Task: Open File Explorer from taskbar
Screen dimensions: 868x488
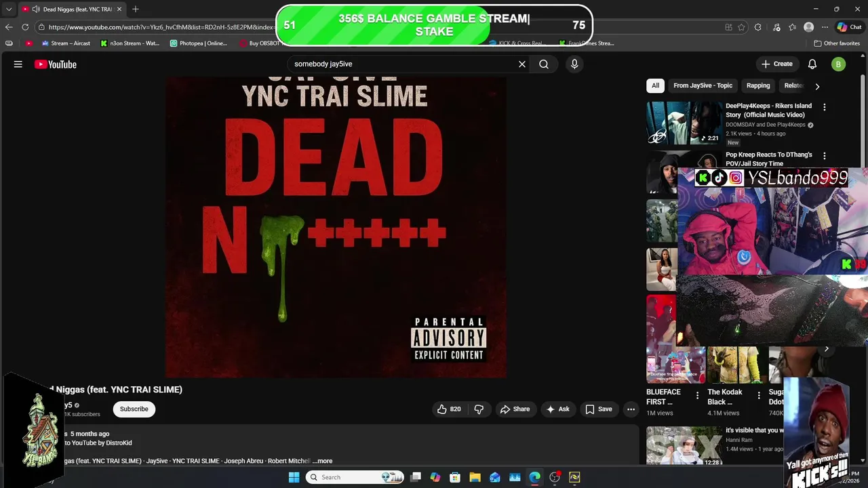Action: [475, 477]
